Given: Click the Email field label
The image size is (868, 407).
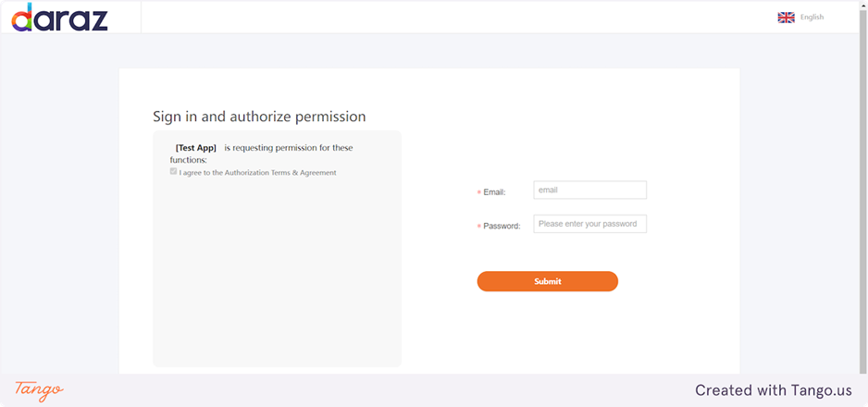Looking at the screenshot, I should pos(494,192).
